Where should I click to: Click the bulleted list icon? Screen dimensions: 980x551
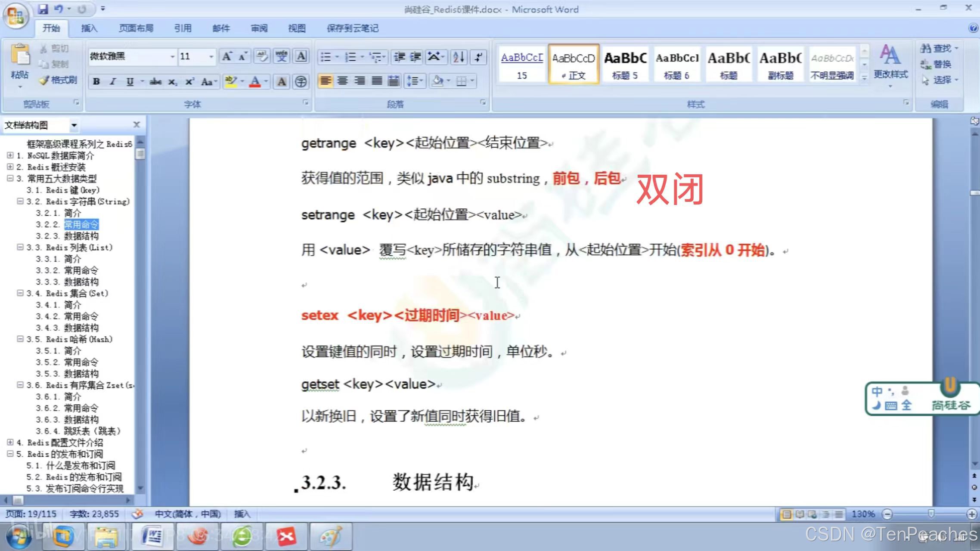click(326, 57)
